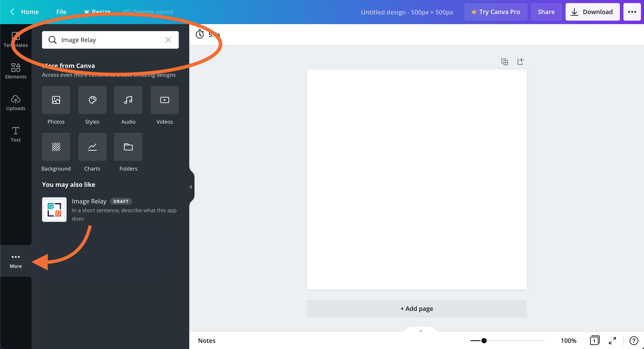
Task: Open the File menu
Action: click(x=61, y=12)
